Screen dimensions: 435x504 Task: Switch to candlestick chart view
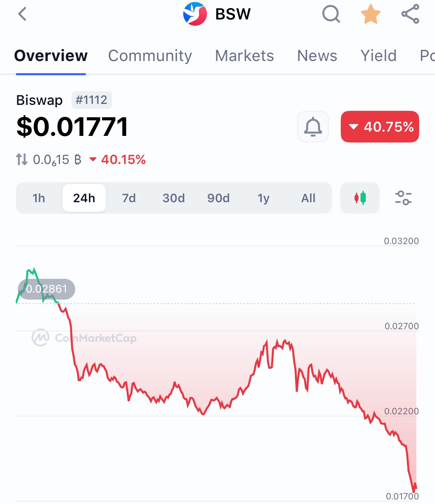(x=360, y=198)
